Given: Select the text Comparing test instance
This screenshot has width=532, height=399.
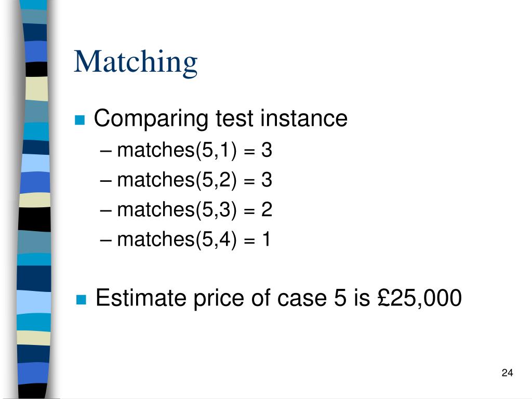Looking at the screenshot, I should click(x=220, y=119).
